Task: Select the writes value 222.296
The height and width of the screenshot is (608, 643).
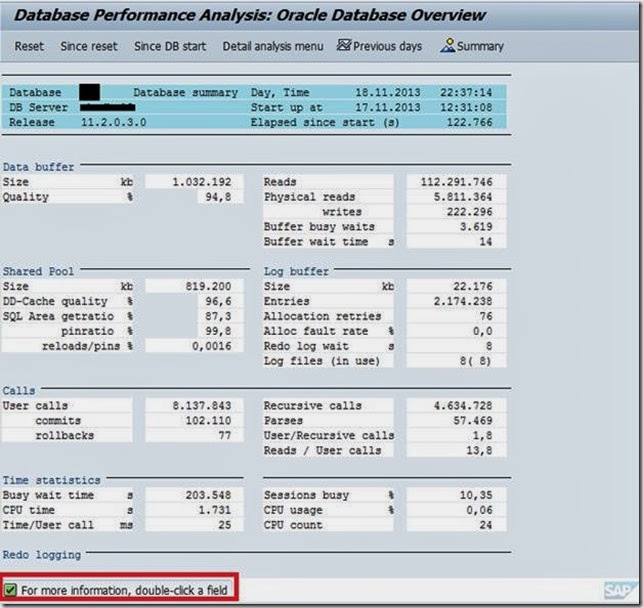Action: tap(456, 212)
